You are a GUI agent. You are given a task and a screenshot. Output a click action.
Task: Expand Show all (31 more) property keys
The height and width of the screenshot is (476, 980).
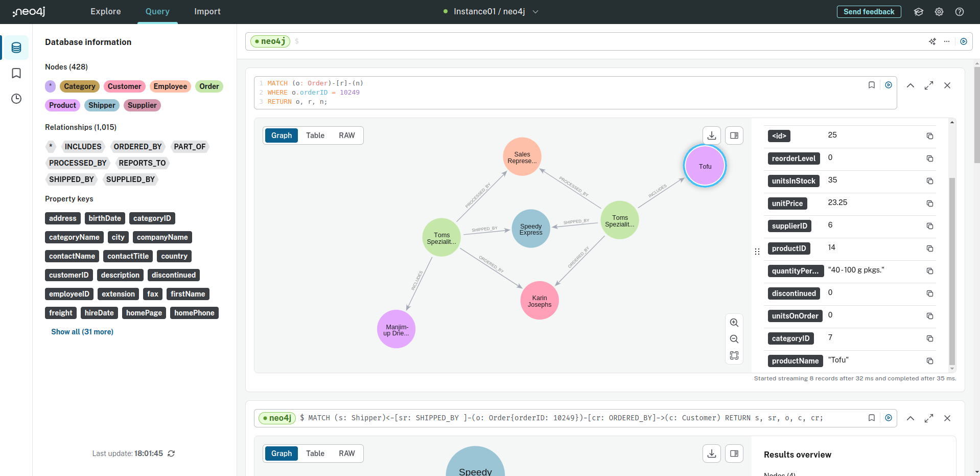(82, 332)
